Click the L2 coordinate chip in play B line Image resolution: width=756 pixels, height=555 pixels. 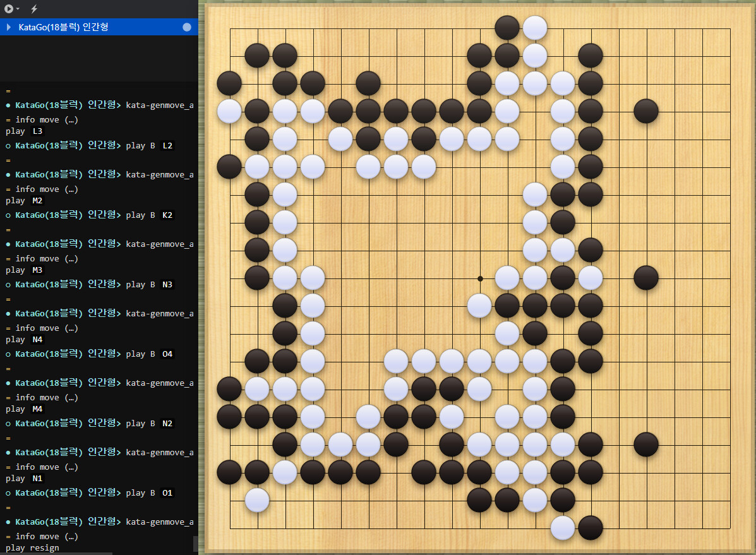[167, 146]
